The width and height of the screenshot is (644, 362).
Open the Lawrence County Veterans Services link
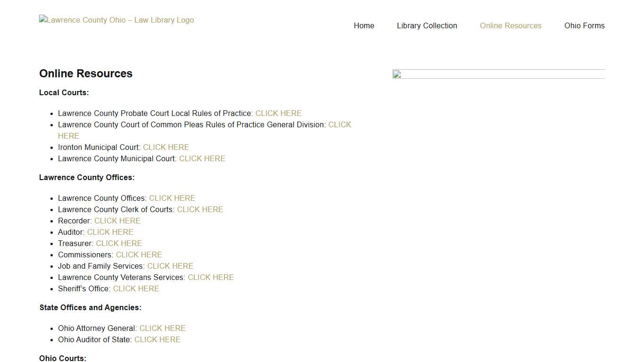point(211,277)
